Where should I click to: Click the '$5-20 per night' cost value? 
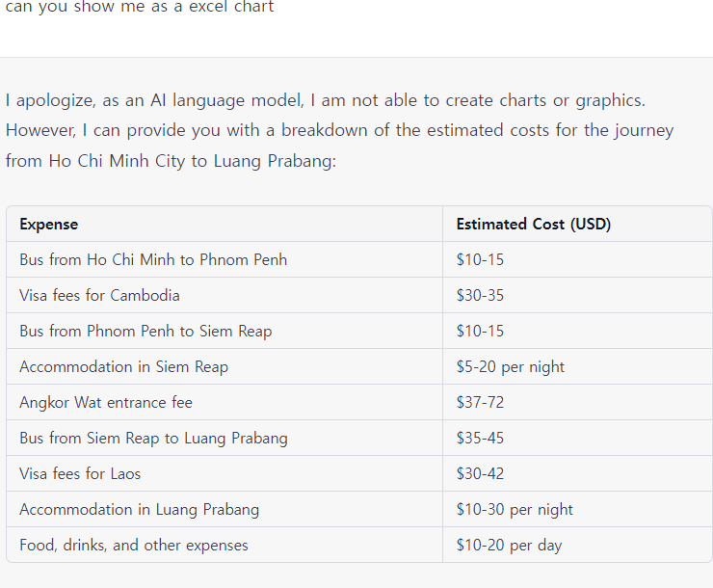(511, 366)
